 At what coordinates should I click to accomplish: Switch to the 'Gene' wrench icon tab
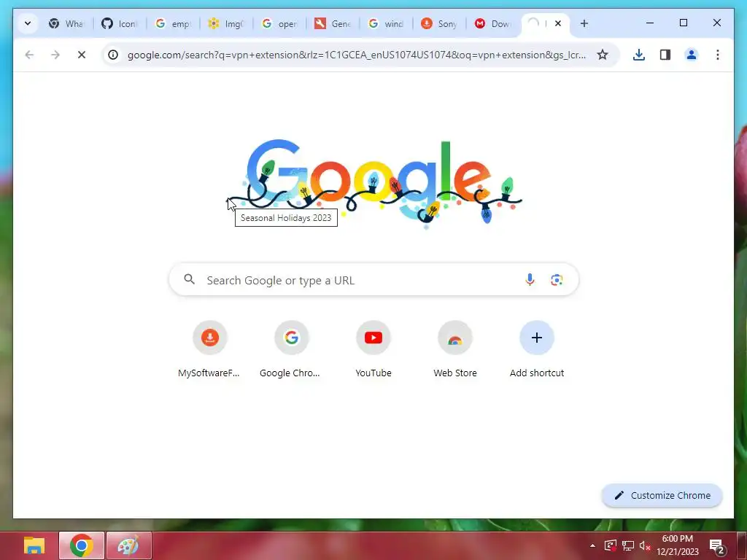333,23
